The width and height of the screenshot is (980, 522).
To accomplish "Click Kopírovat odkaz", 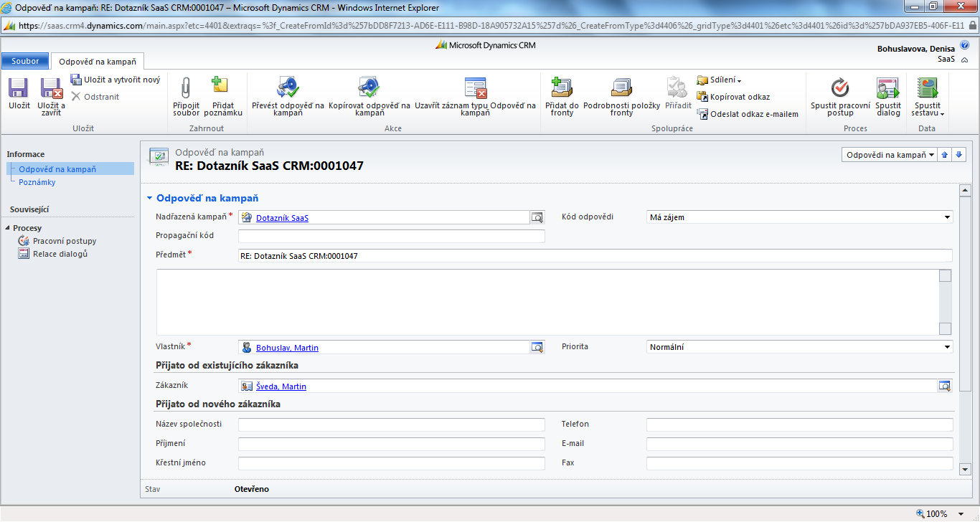I will coord(733,97).
